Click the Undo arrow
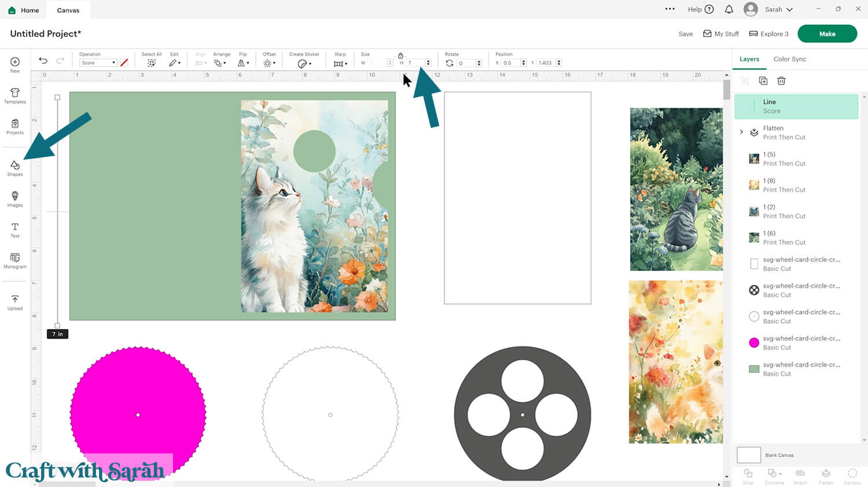The image size is (868, 487). point(43,61)
